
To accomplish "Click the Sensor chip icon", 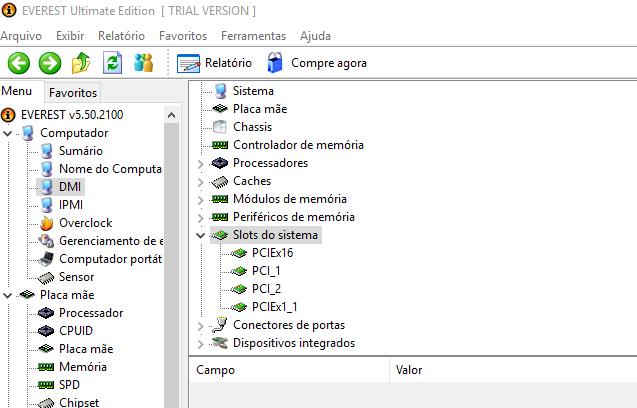I will pos(46,277).
